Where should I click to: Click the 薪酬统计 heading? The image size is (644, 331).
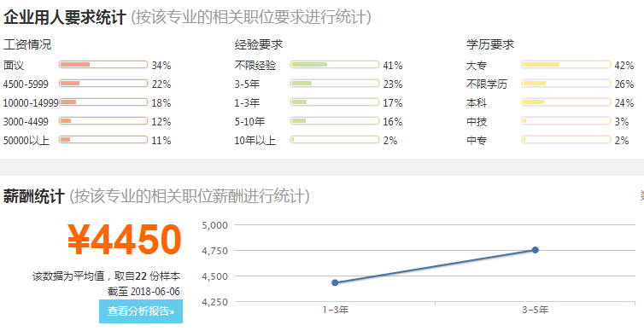point(33,196)
